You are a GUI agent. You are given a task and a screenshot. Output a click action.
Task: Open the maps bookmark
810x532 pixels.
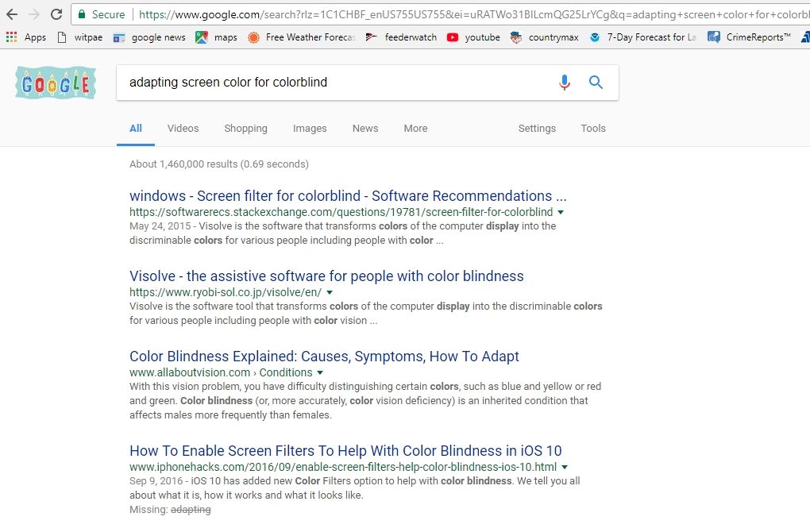coord(217,37)
